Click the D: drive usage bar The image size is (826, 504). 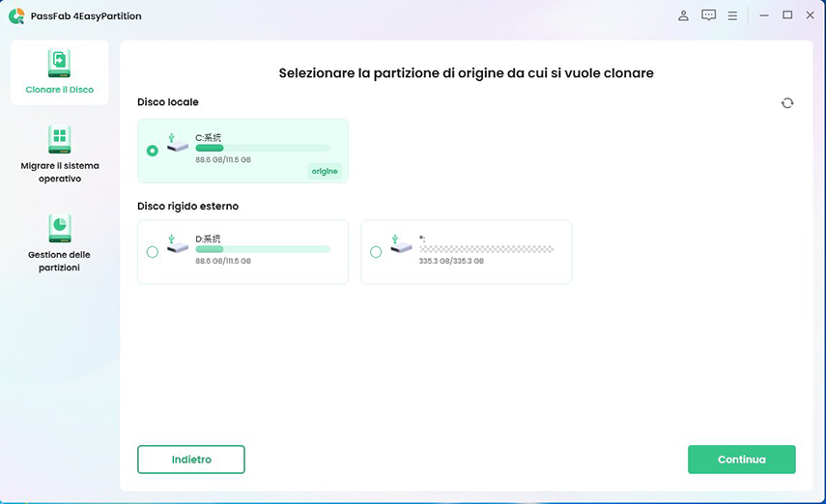(x=262, y=249)
